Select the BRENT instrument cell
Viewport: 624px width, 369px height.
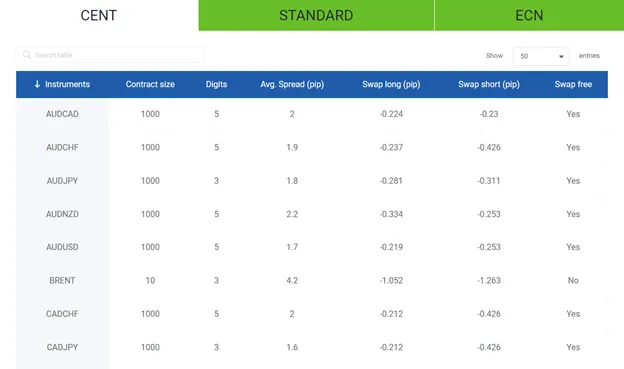coord(62,281)
